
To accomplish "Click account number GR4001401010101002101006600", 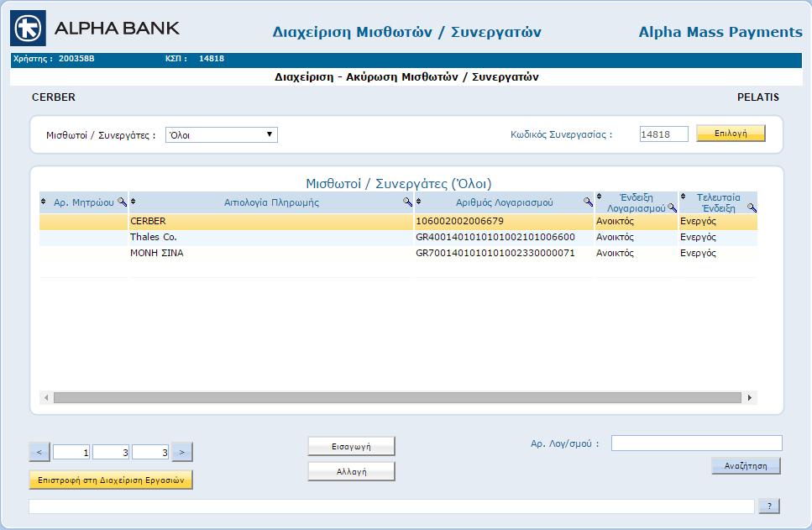I will pos(495,238).
